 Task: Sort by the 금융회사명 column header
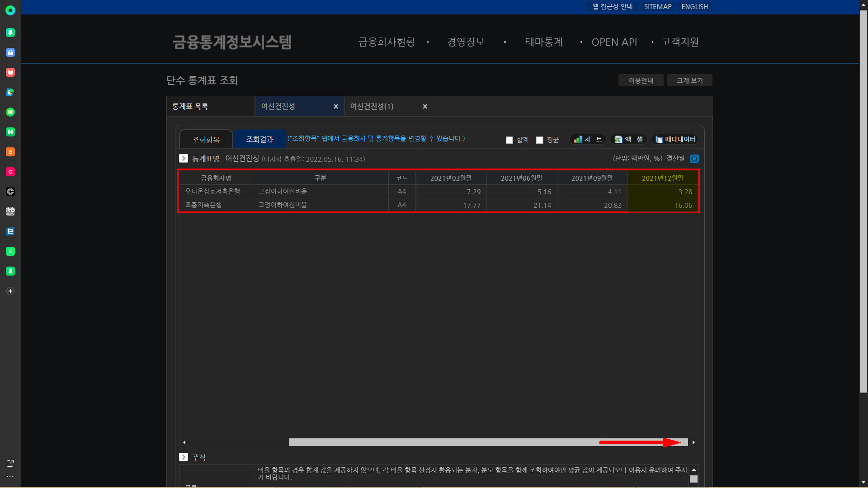(x=216, y=178)
